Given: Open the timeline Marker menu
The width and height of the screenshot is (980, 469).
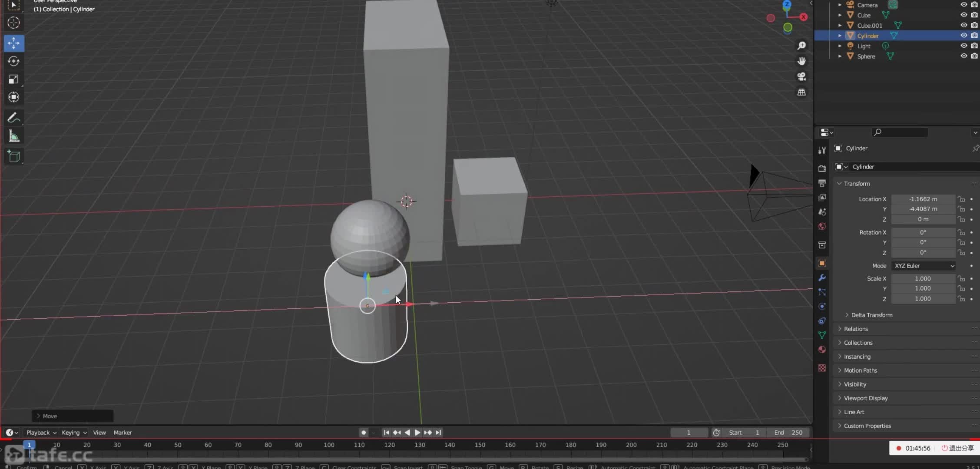Looking at the screenshot, I should pos(122,433).
